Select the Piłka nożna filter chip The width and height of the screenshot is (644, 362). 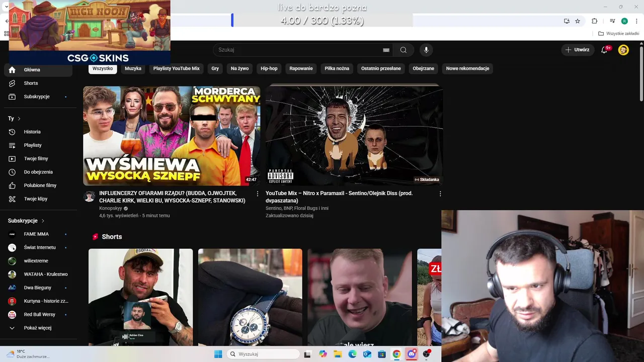coord(337,68)
